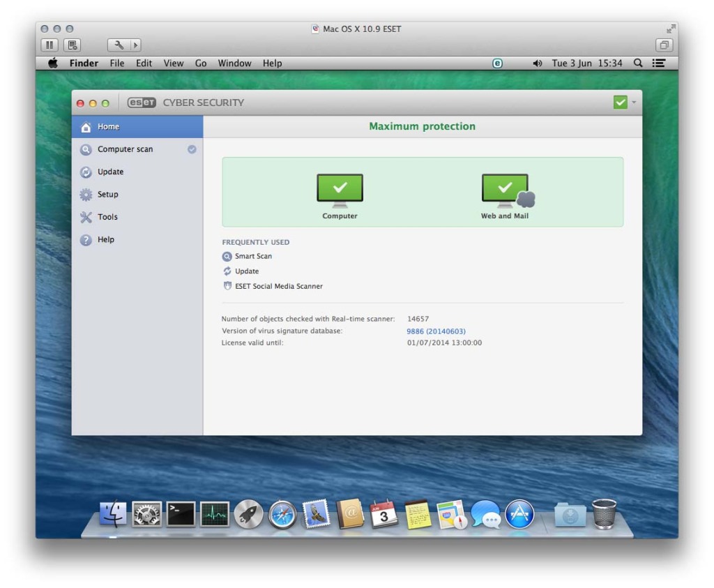
Task: Open the Edit menu
Action: click(144, 63)
